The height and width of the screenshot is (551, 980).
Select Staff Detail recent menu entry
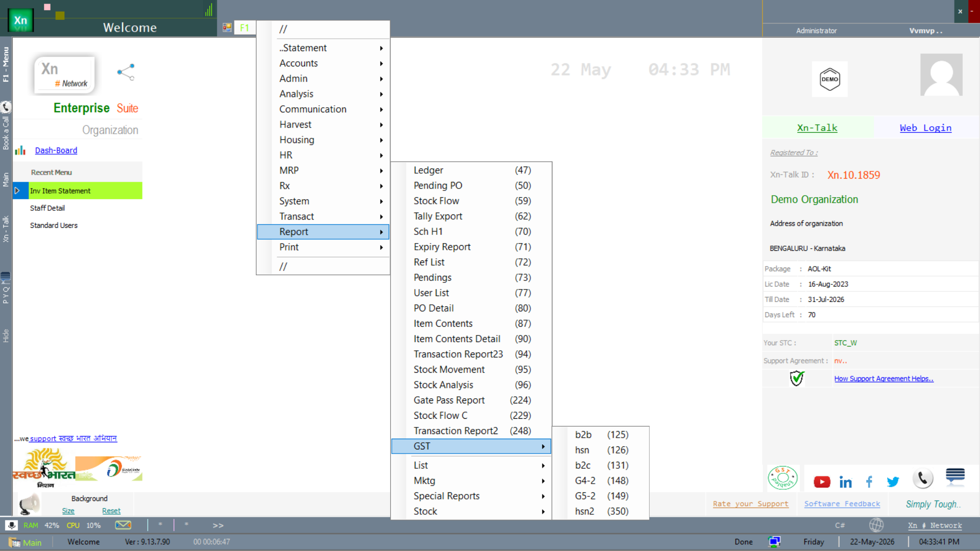(47, 208)
